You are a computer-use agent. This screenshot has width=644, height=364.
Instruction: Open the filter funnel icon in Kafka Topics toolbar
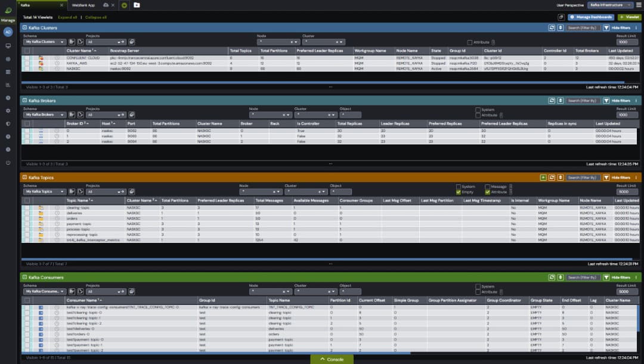point(606,177)
